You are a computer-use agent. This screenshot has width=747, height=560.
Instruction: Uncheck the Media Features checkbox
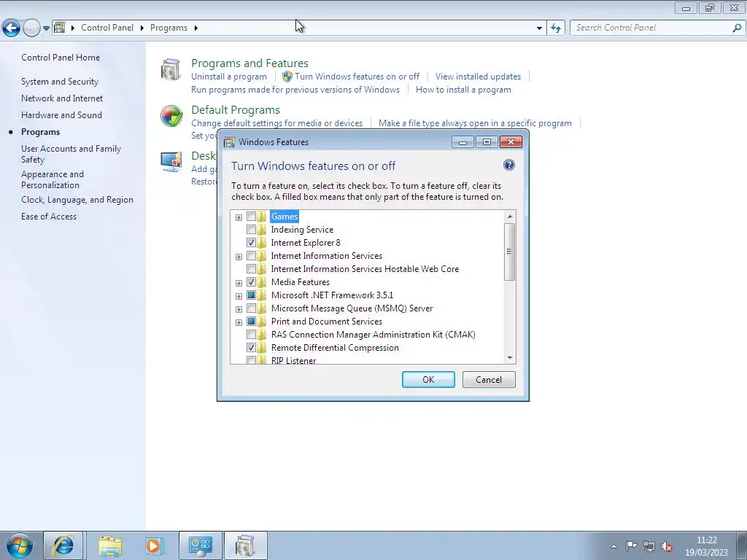coord(251,282)
